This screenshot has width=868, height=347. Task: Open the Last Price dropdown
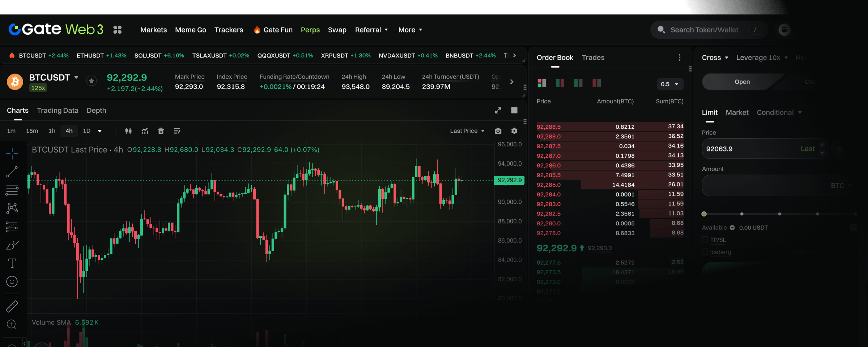[467, 131]
